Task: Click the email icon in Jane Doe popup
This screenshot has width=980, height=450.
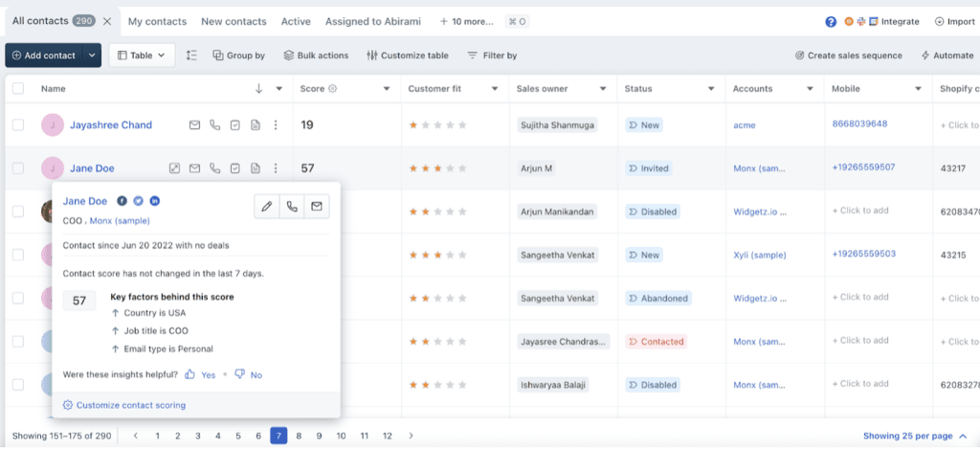Action: click(x=317, y=206)
